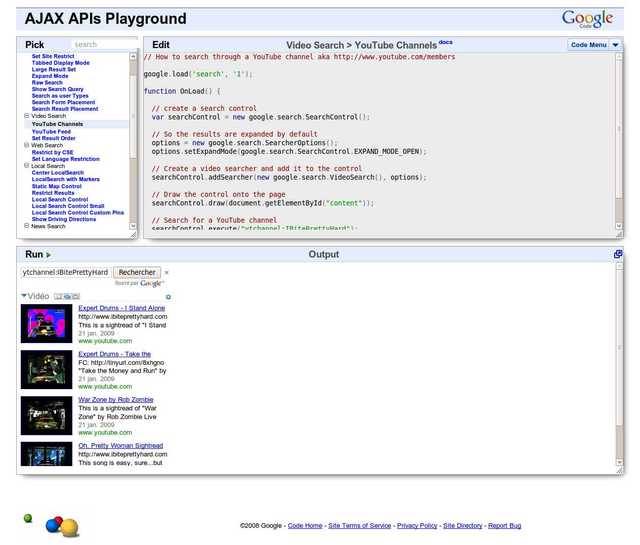Select Search Result Placement sample
Image resolution: width=640 pixels, height=545 pixels.
pos(65,109)
